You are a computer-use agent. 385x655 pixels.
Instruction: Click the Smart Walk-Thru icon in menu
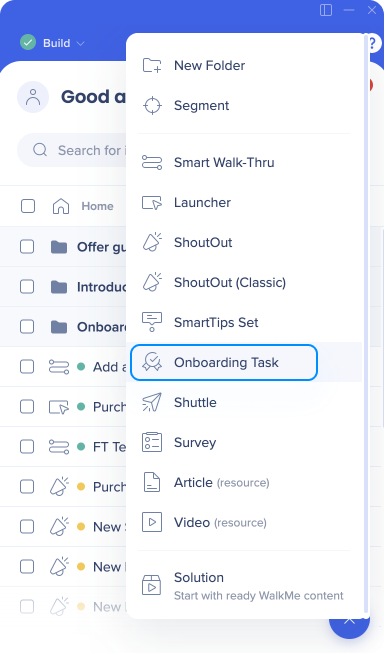tap(152, 162)
